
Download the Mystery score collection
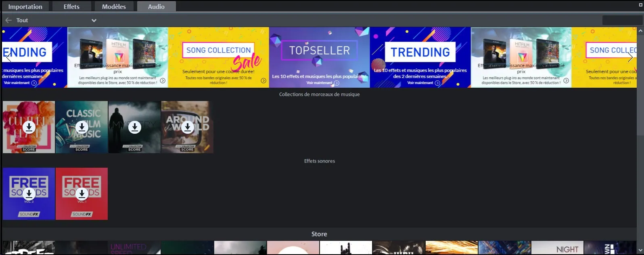pyautogui.click(x=135, y=127)
